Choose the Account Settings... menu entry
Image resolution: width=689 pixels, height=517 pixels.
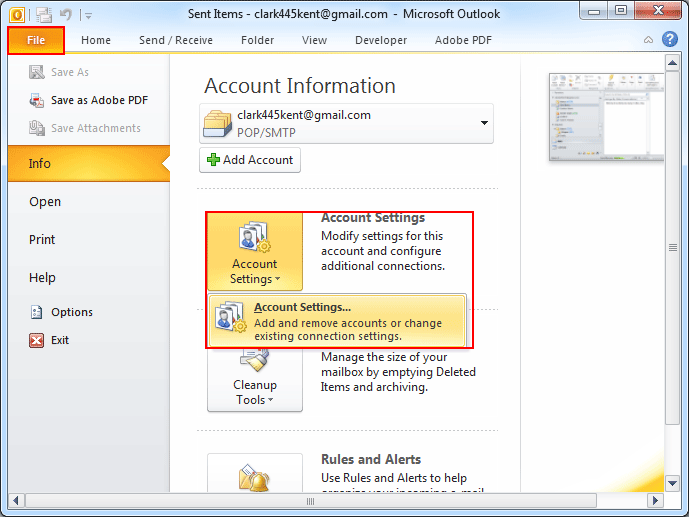pyautogui.click(x=337, y=321)
